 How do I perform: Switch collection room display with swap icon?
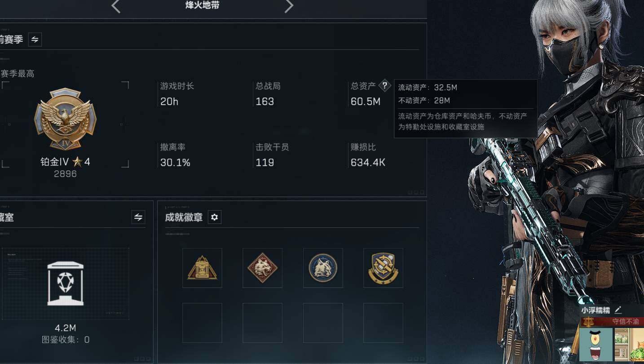[138, 218]
